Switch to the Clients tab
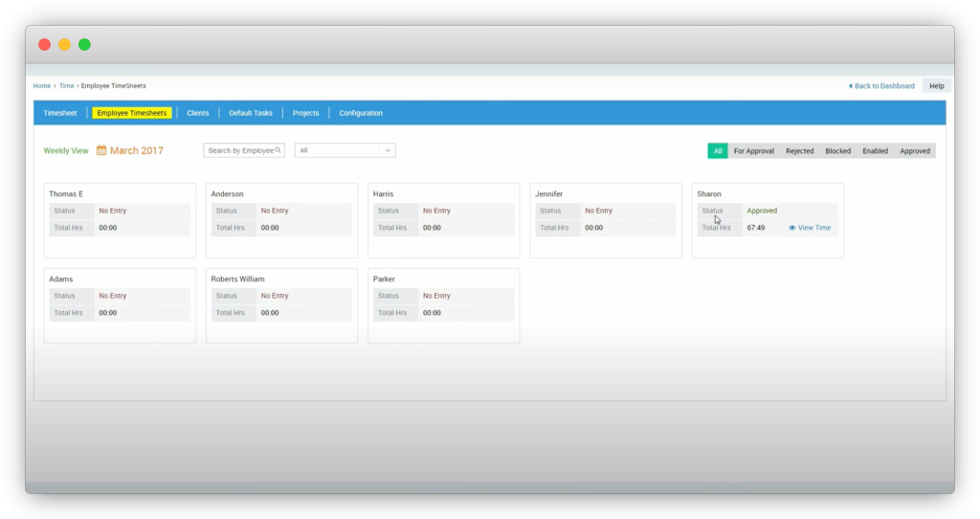980x519 pixels. 197,113
